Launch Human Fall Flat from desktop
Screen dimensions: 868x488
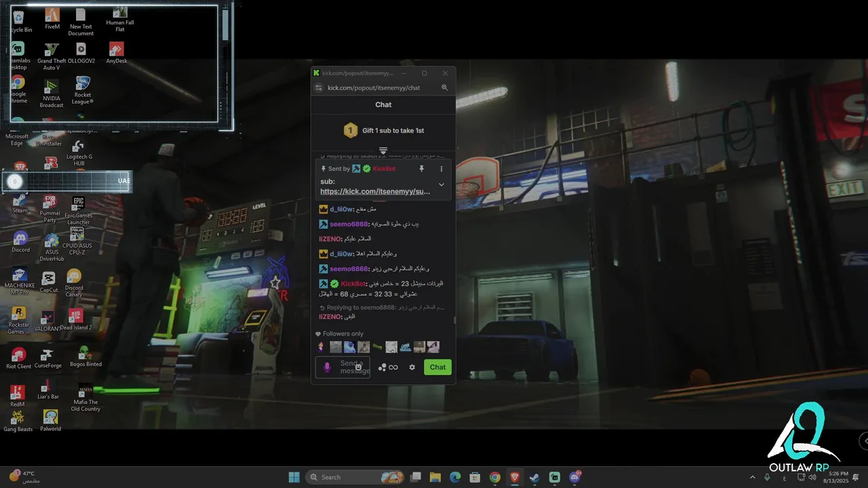119,20
